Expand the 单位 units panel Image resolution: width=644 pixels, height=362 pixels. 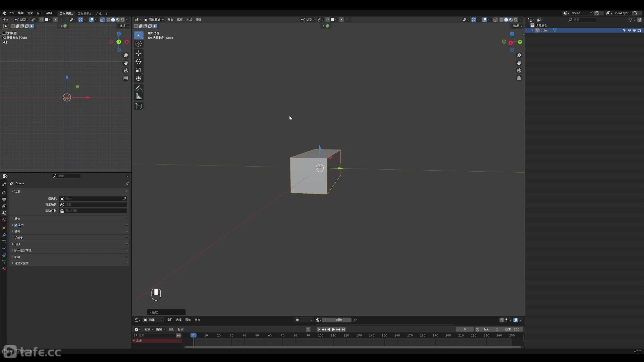point(17,219)
